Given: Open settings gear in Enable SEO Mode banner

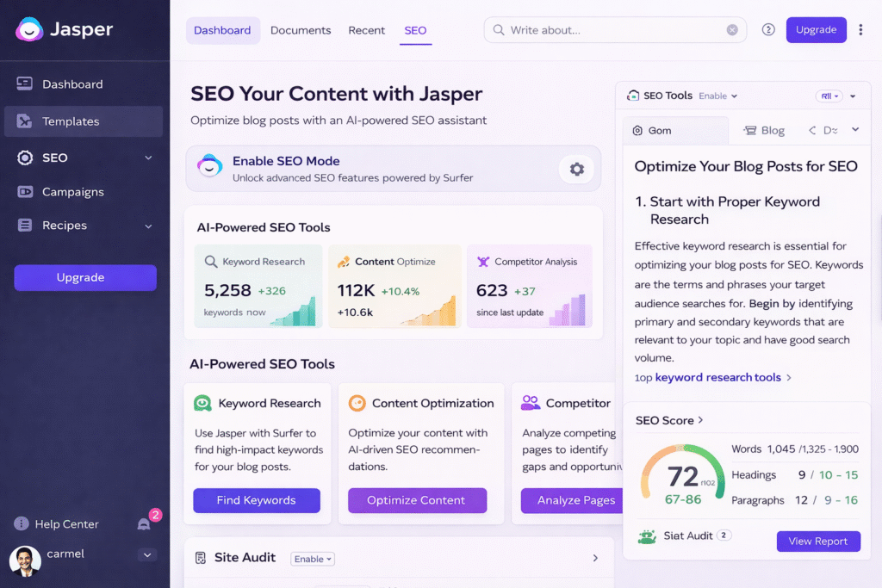Looking at the screenshot, I should 576,170.
